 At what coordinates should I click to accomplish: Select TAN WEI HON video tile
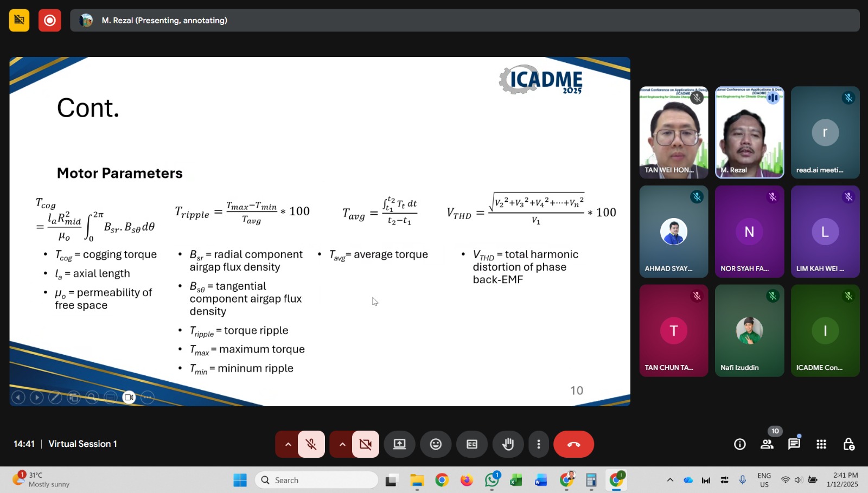click(674, 133)
